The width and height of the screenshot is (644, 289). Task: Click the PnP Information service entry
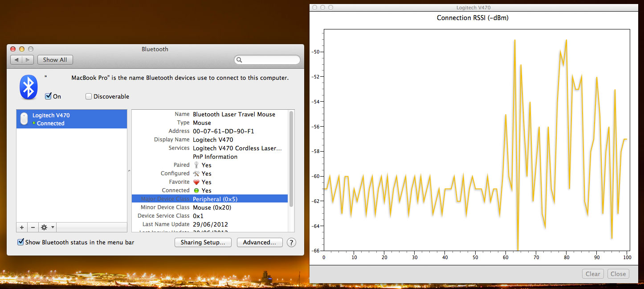click(x=215, y=157)
